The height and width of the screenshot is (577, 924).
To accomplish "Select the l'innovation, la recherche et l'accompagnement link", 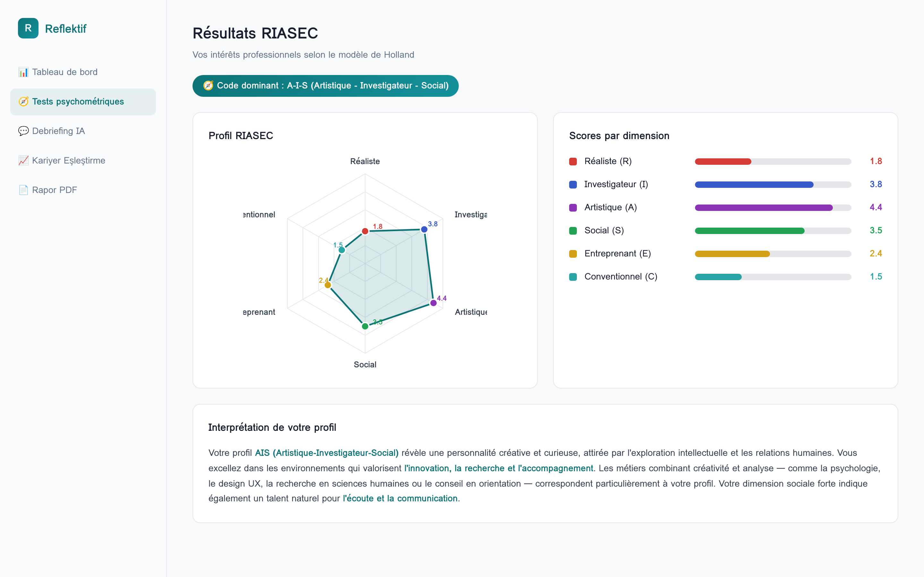I will pyautogui.click(x=498, y=468).
